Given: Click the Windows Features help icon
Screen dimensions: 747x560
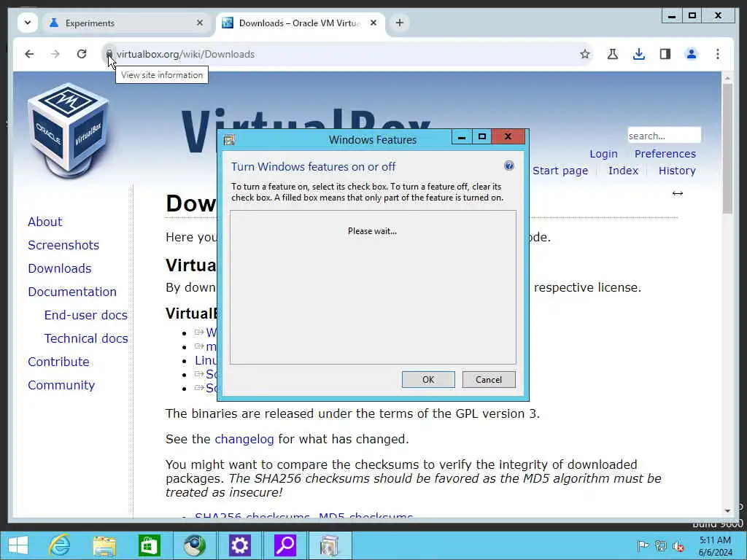Looking at the screenshot, I should click(x=508, y=166).
